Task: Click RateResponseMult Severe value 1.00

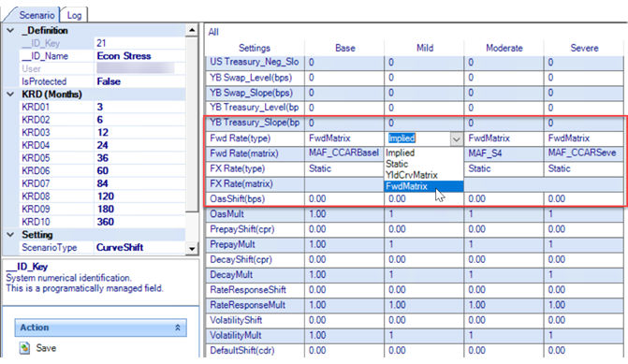Action: pyautogui.click(x=556, y=305)
